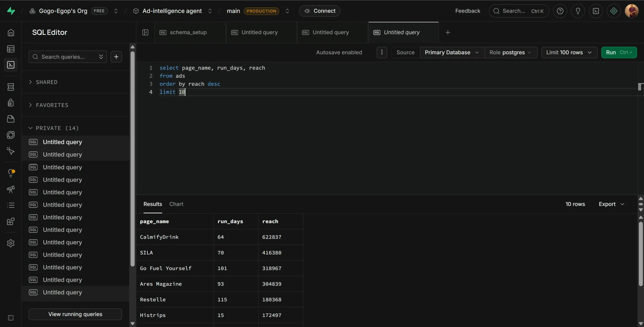
Task: Click the run_days column header
Action: 236,222
